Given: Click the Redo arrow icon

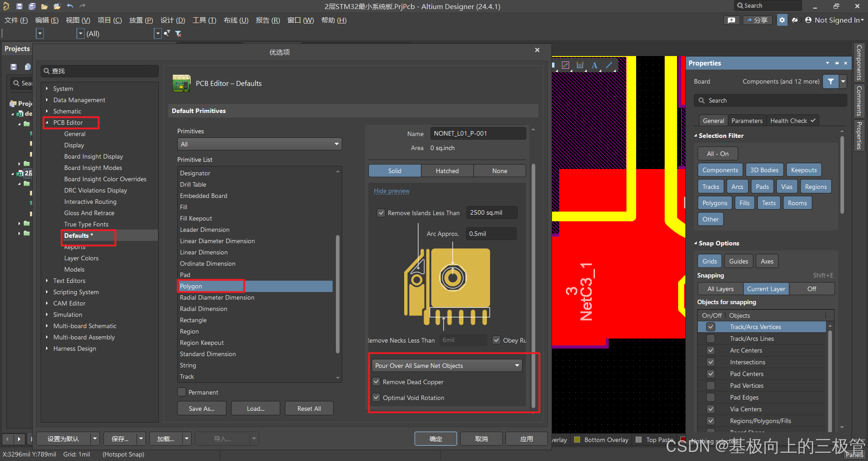Looking at the screenshot, I should [82, 6].
